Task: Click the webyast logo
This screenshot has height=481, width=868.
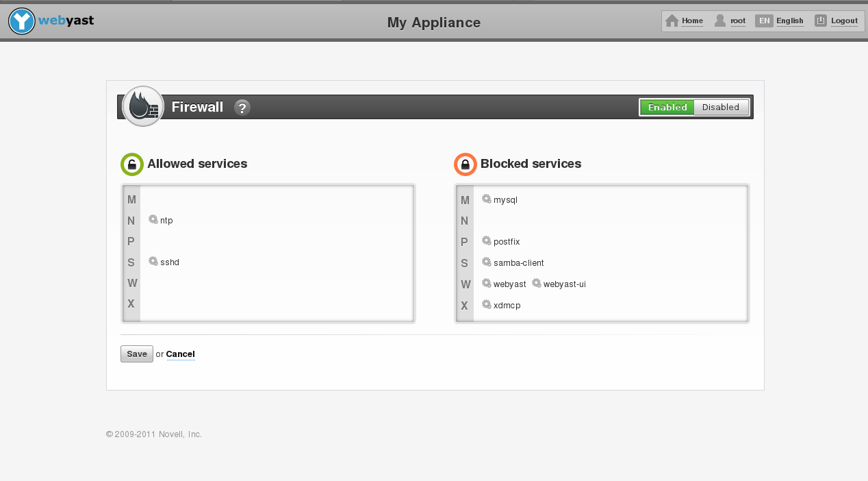Action: [51, 21]
